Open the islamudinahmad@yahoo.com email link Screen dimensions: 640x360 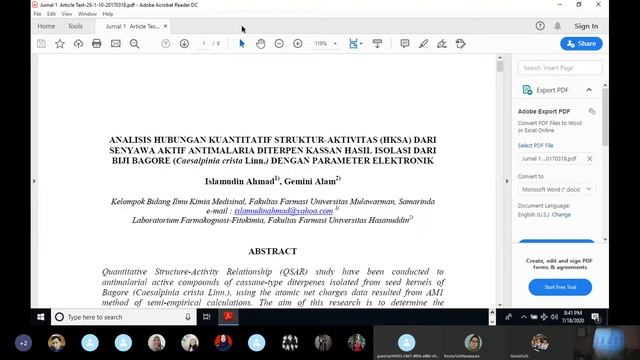click(284, 211)
